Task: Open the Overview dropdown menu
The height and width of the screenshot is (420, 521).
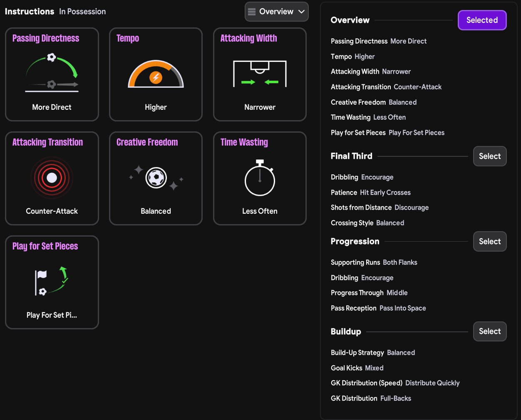Action: click(276, 12)
